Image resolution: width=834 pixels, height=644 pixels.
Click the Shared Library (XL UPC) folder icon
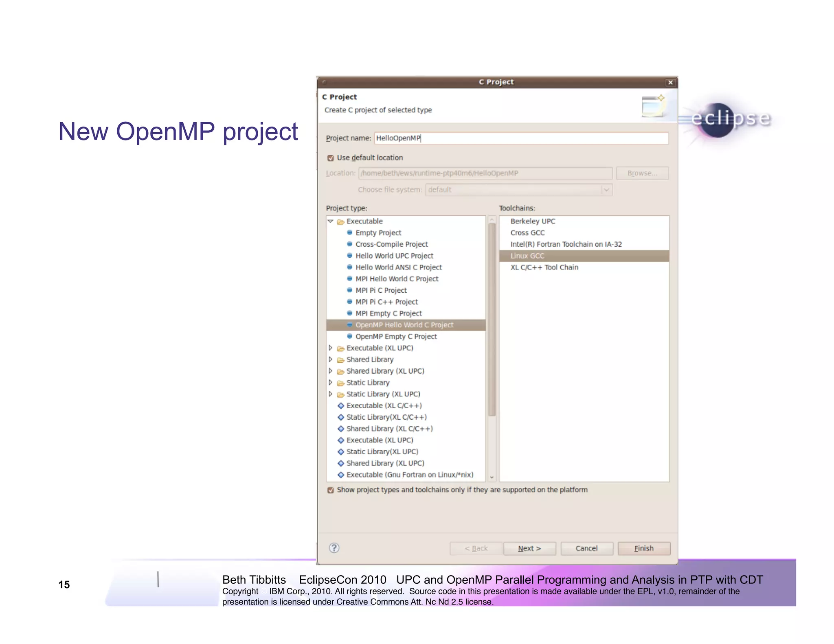click(340, 372)
